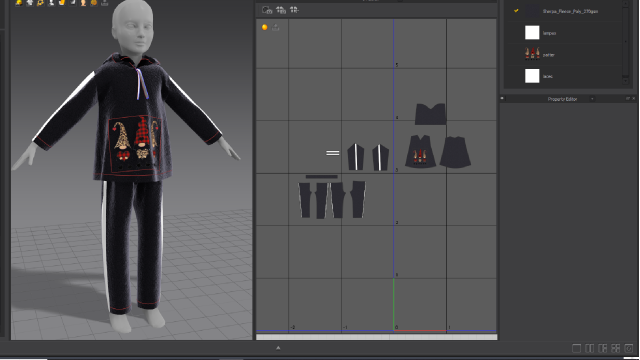Click the camera snapshot icon above 2D window
The height and width of the screenshot is (360, 640).
tap(267, 10)
